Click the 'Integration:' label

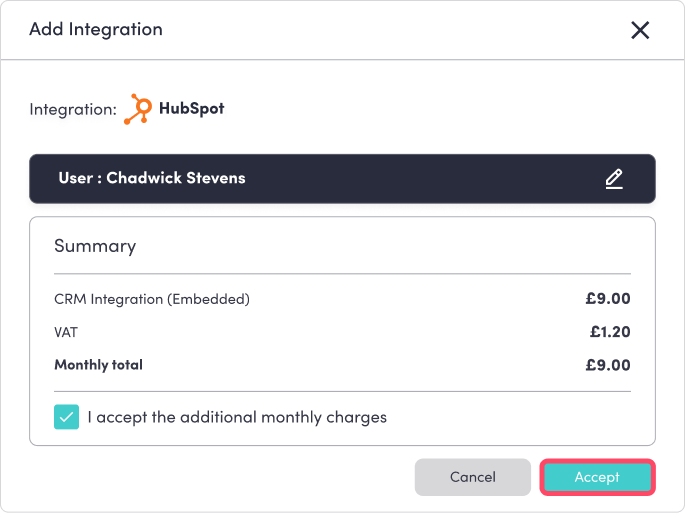[73, 109]
